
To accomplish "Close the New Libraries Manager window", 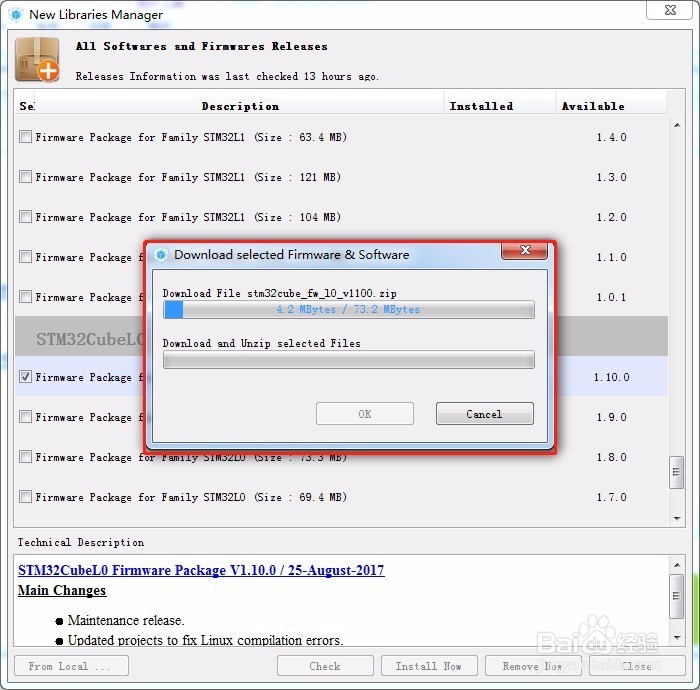I will click(670, 10).
